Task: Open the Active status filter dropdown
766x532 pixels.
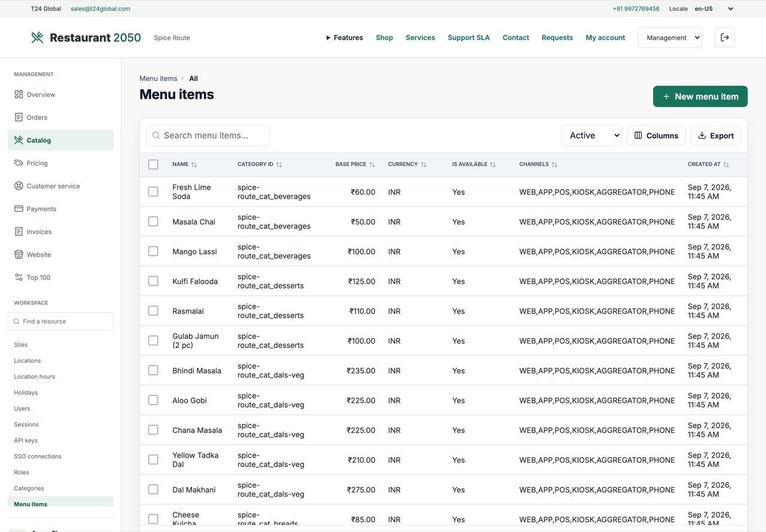Action: point(591,135)
